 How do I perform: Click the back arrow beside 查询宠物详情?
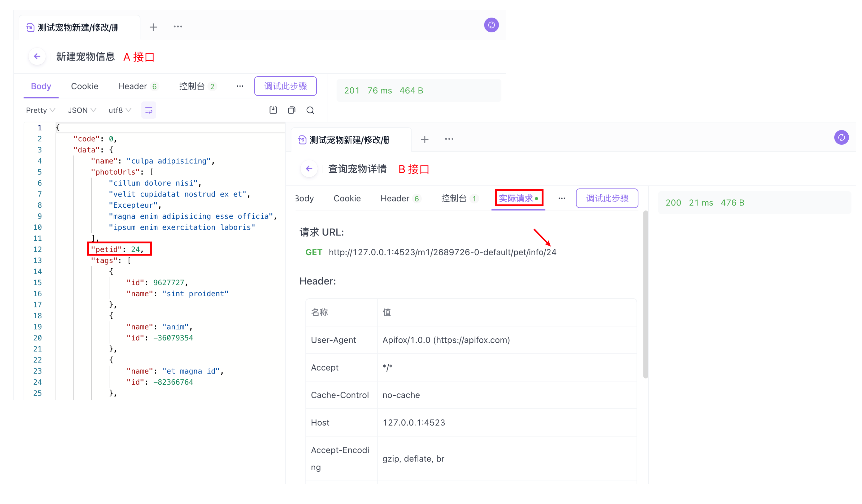coord(309,169)
